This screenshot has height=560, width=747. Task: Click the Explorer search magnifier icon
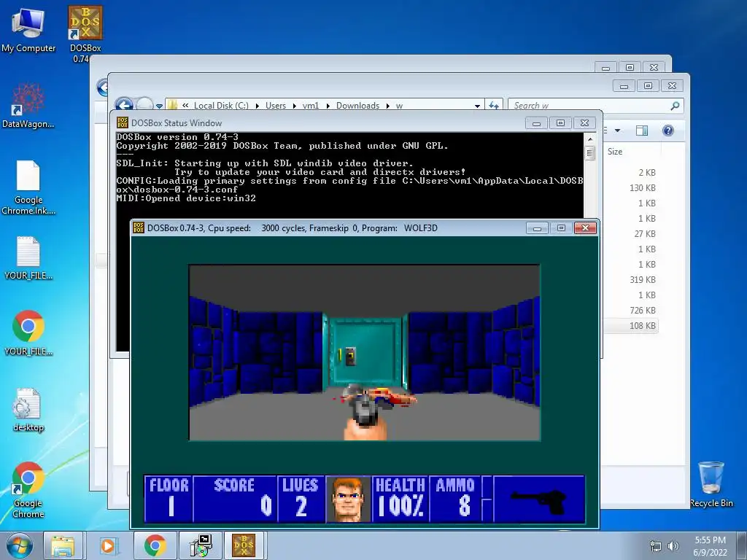[x=675, y=106]
